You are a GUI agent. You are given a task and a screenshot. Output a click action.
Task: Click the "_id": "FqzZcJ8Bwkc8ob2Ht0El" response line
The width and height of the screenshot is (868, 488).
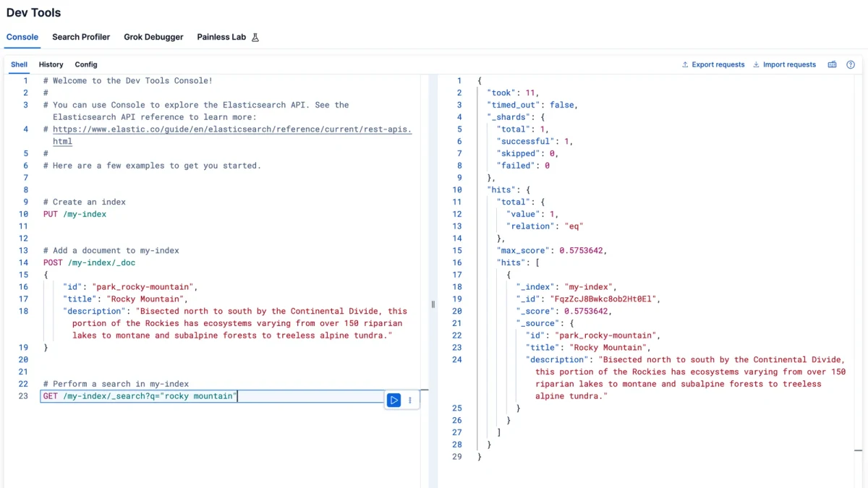[588, 299]
